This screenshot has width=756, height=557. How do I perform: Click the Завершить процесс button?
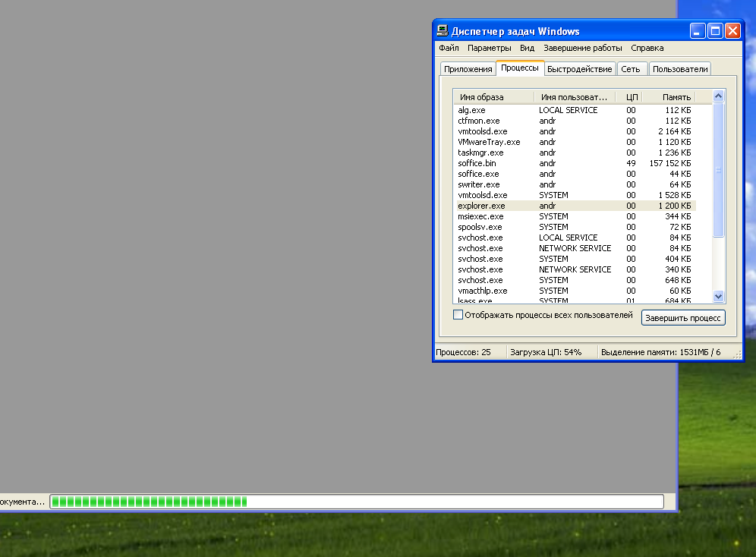click(x=683, y=318)
